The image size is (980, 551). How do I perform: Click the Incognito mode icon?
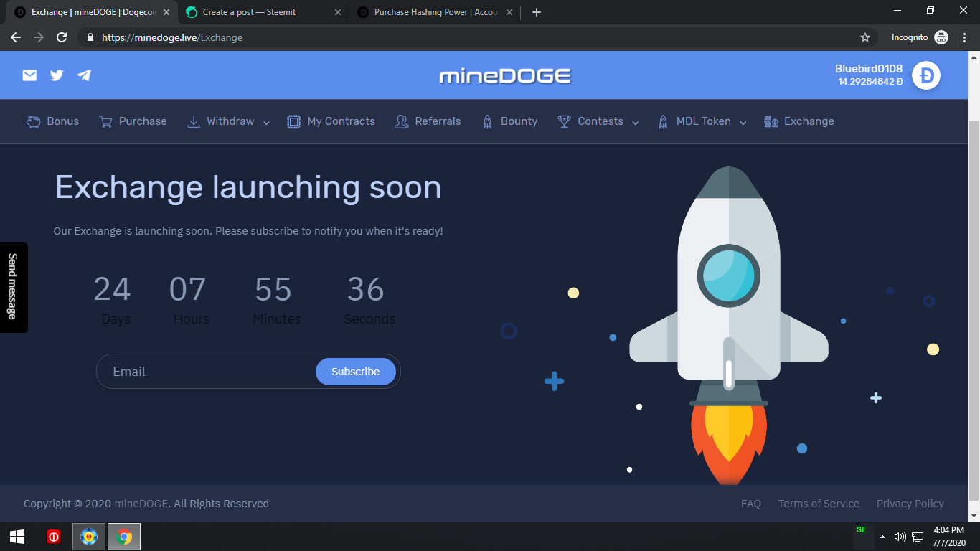[x=941, y=37]
